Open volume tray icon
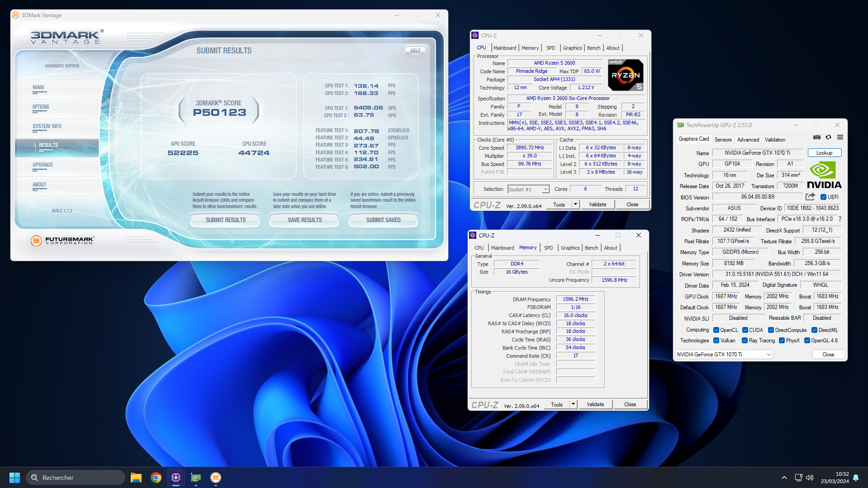This screenshot has width=868, height=488. 810,478
